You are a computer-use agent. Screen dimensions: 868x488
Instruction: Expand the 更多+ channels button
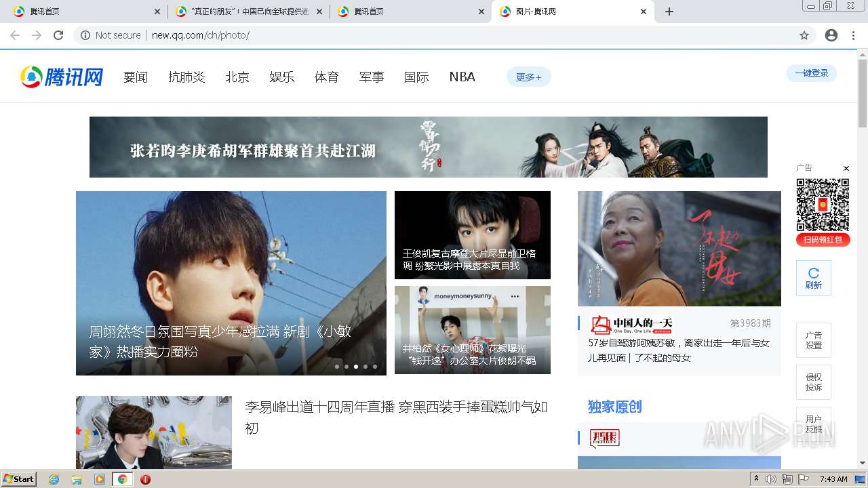point(529,77)
